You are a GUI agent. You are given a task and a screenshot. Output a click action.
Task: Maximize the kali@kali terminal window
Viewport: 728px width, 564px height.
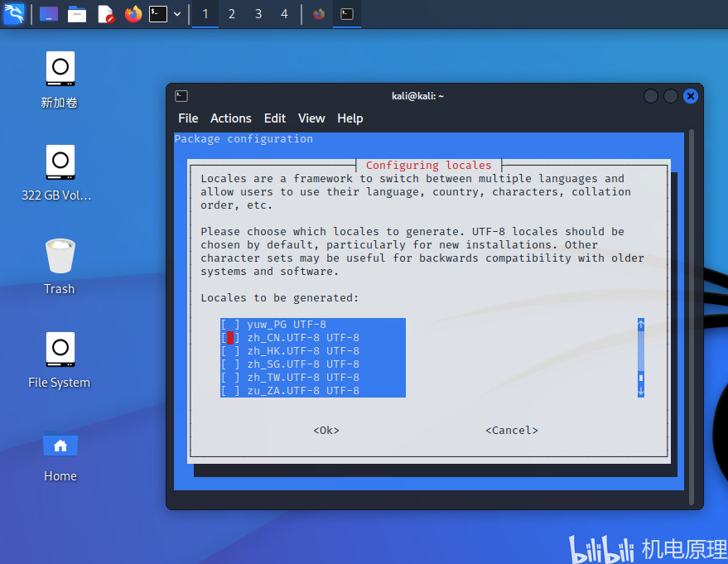click(670, 96)
